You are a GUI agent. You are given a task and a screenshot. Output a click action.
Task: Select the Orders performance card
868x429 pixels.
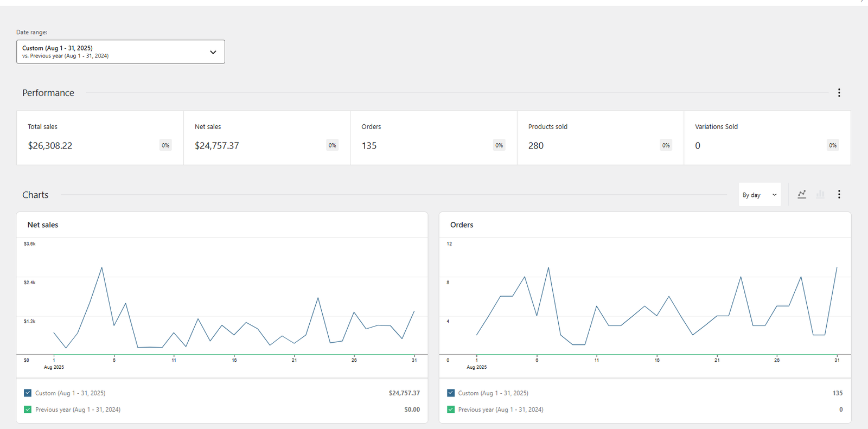coord(433,138)
